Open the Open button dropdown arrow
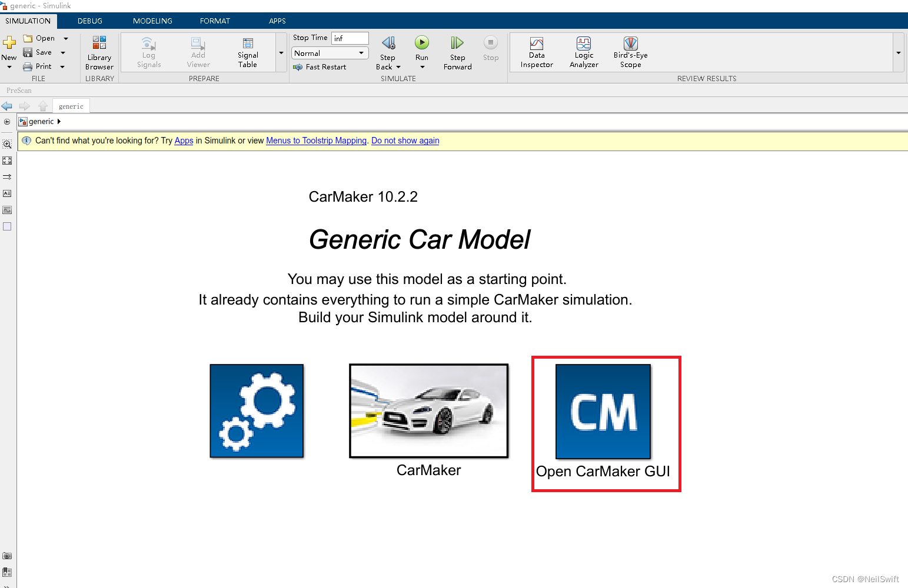Screen dimensions: 908x588 pos(65,38)
